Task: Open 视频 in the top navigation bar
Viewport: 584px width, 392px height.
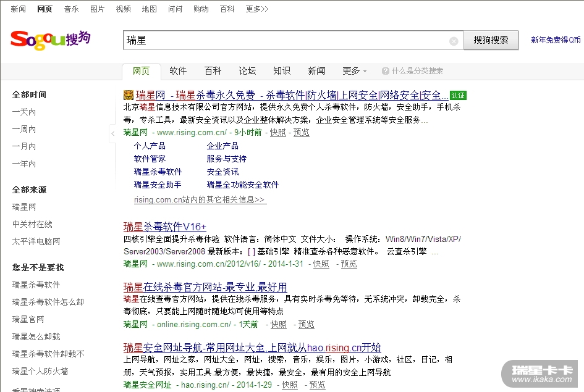Action: pos(123,9)
